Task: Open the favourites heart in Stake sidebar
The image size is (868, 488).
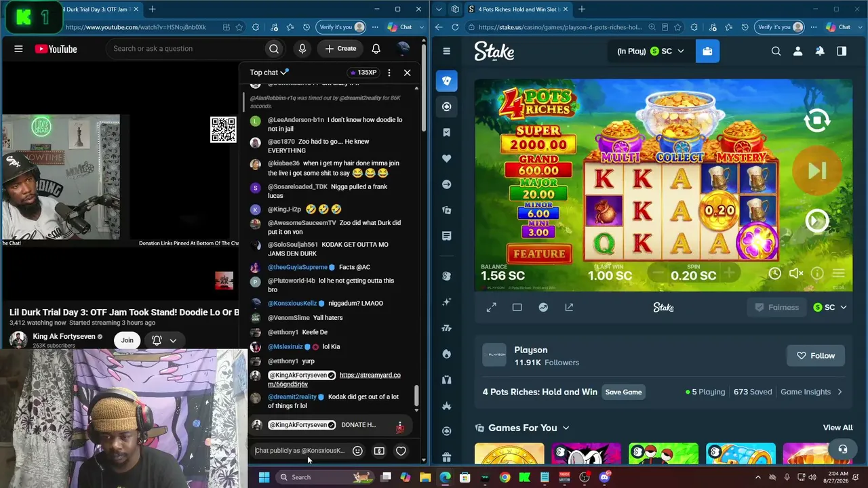Action: (446, 159)
